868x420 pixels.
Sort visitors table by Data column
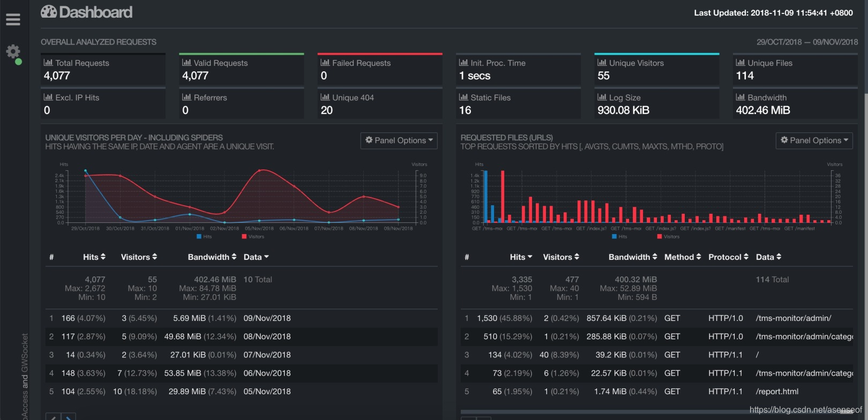coord(256,257)
